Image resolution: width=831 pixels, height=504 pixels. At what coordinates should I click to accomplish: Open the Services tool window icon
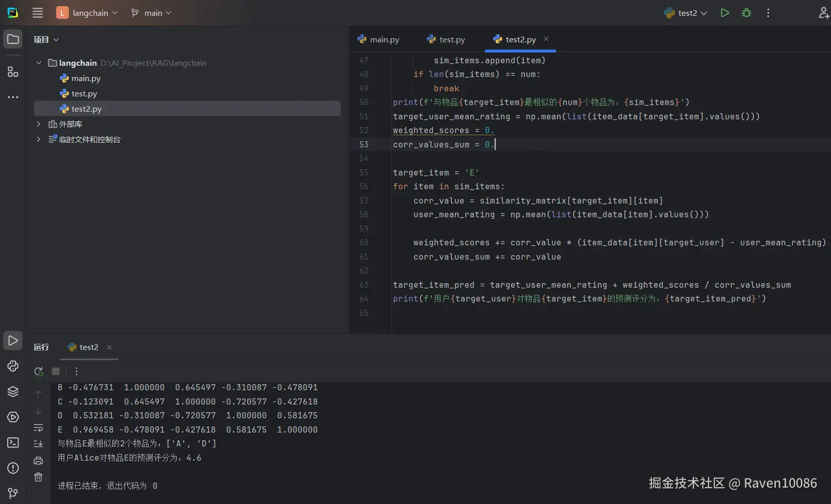pyautogui.click(x=13, y=417)
